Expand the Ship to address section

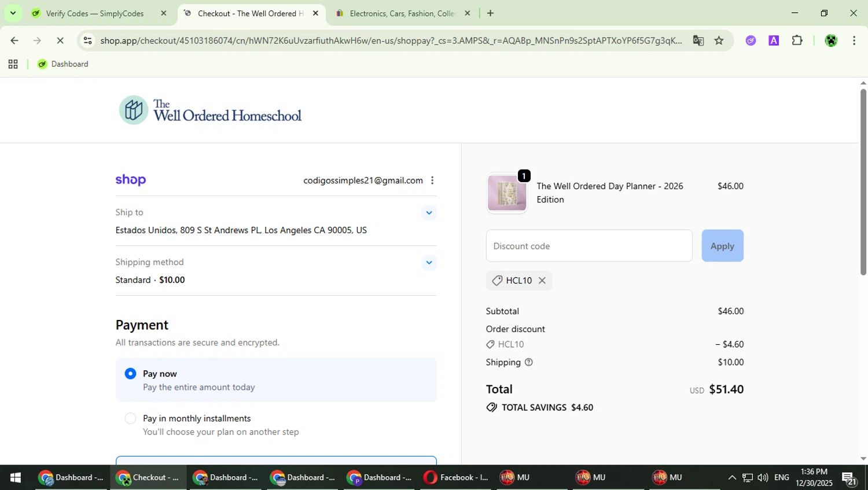[429, 213]
